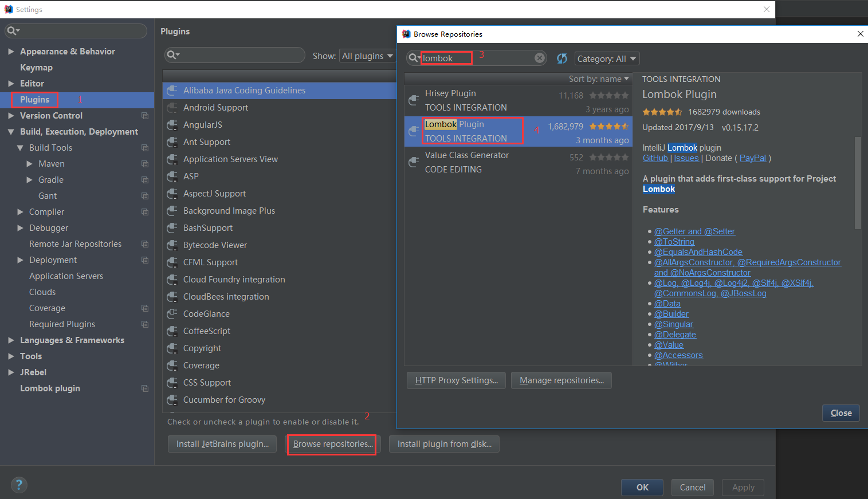Click the project-level icon next to Lombok plugin
The width and height of the screenshot is (868, 499).
pyautogui.click(x=145, y=388)
